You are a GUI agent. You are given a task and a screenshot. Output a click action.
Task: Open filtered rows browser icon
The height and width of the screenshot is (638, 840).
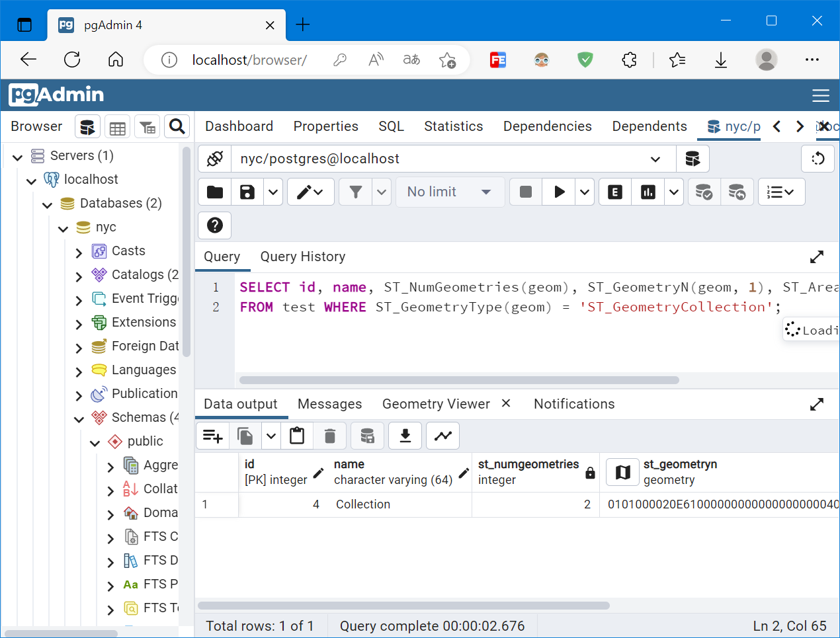tap(147, 127)
